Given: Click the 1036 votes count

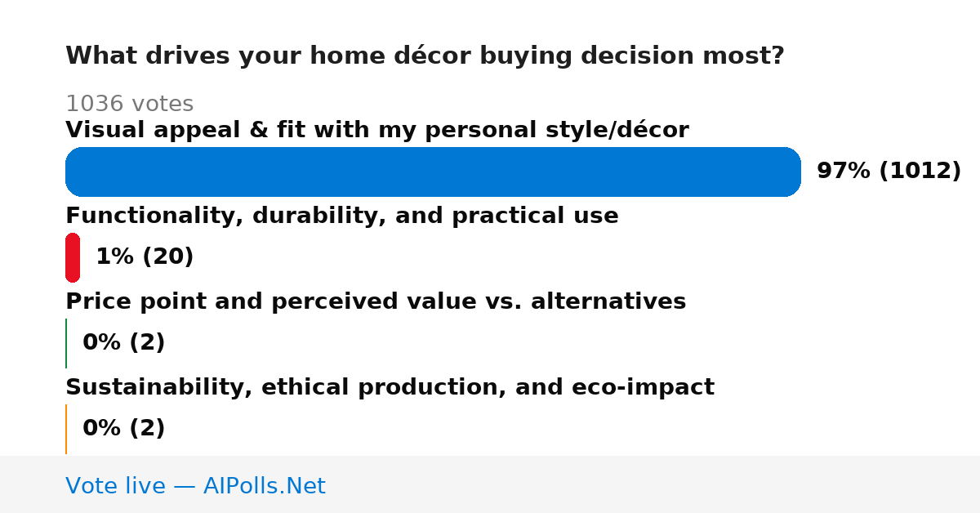Looking at the screenshot, I should tap(129, 104).
